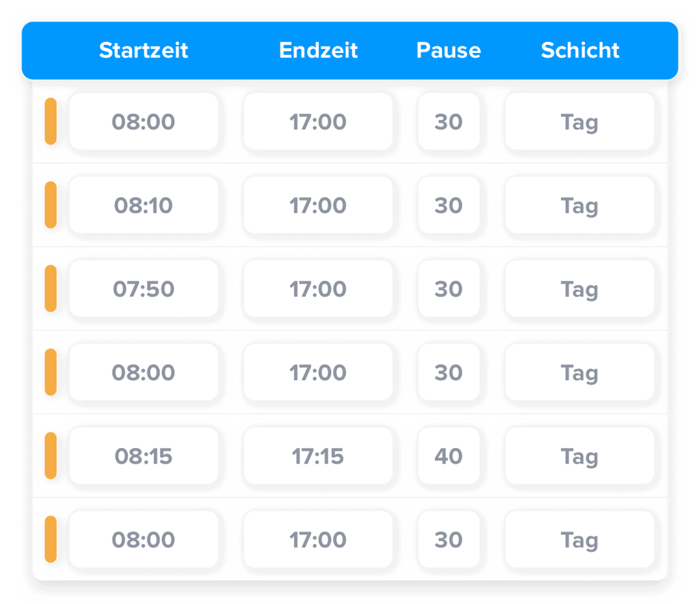Click the orange indicator next to 08:15
700x604 pixels.
pos(52,456)
